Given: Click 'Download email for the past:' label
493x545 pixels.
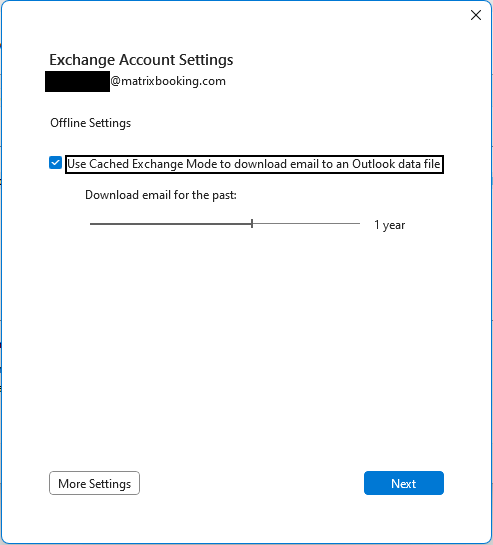Looking at the screenshot, I should coord(161,195).
